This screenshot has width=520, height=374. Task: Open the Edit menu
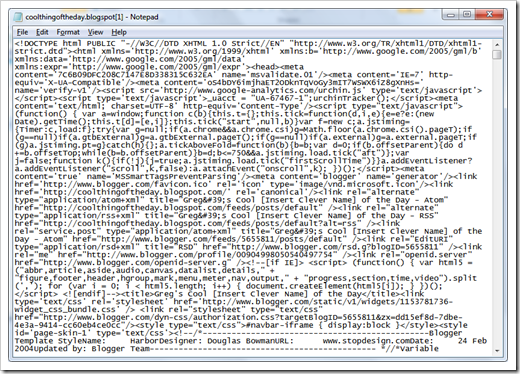(x=42, y=32)
